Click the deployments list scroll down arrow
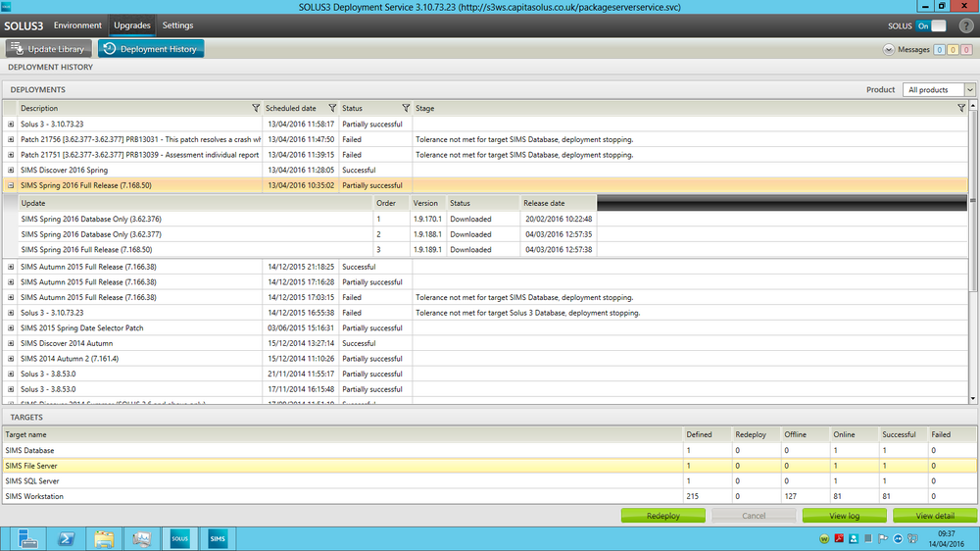The height and width of the screenshot is (551, 980). 972,399
